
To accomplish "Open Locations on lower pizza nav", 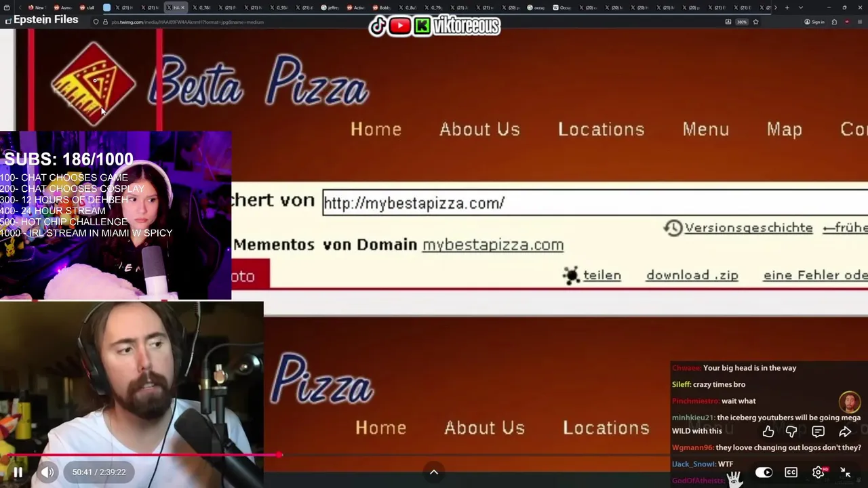I will click(x=606, y=428).
